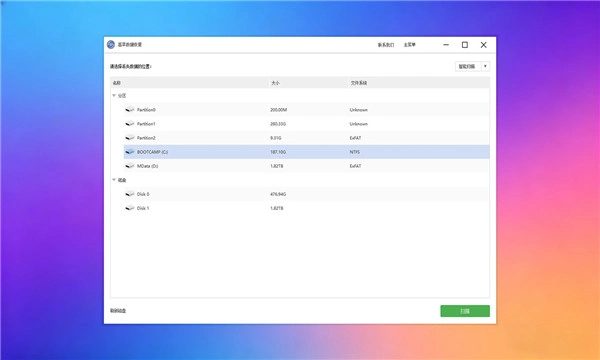
Task: Click the app logo icon in title bar
Action: (x=111, y=45)
